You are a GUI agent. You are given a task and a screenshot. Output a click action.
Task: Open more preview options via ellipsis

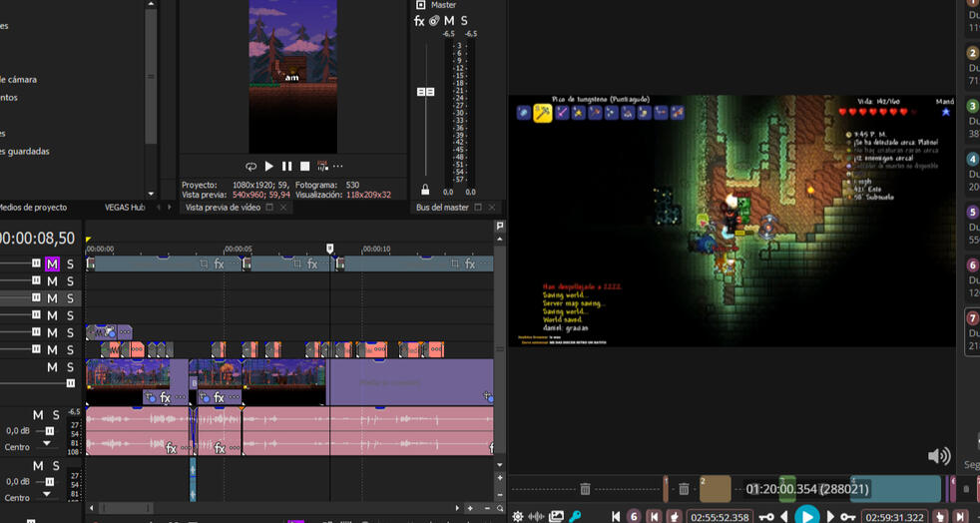click(338, 167)
